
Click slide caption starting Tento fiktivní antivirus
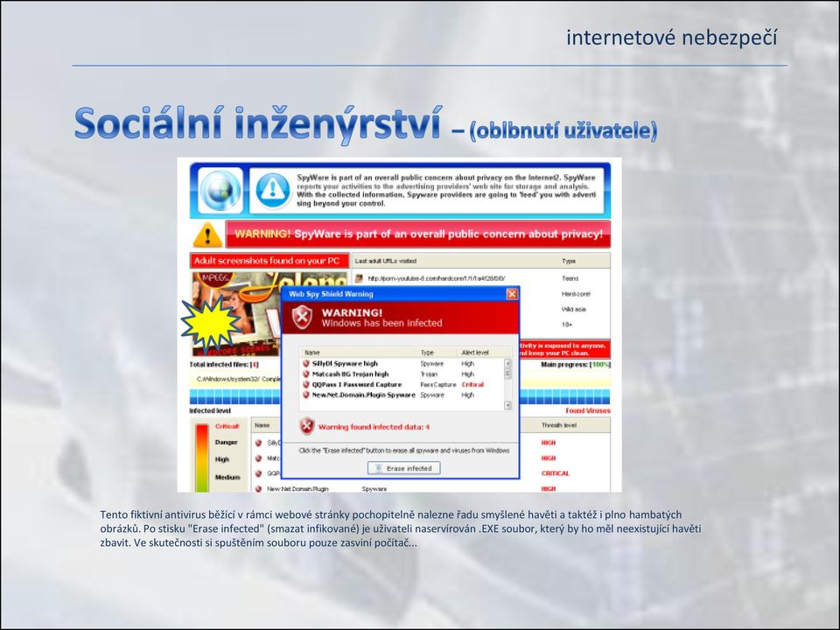(401, 528)
